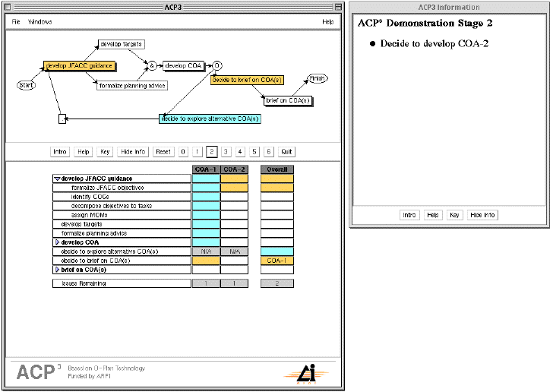The height and width of the screenshot is (392, 553).
Task: Click the orange COA-1 cell for 'decide to brief'
Action: click(206, 261)
